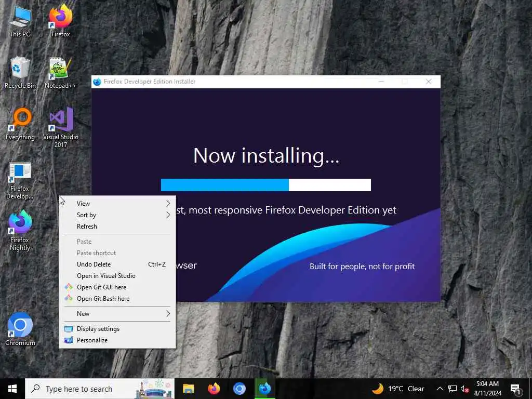Choose Refresh from the context menu
532x399 pixels.
[117, 227]
